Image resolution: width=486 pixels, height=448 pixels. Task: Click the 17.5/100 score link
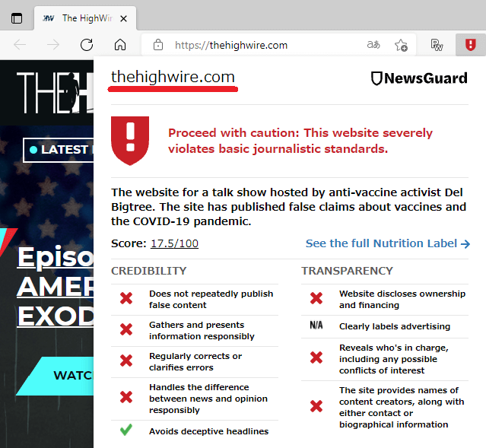click(174, 243)
